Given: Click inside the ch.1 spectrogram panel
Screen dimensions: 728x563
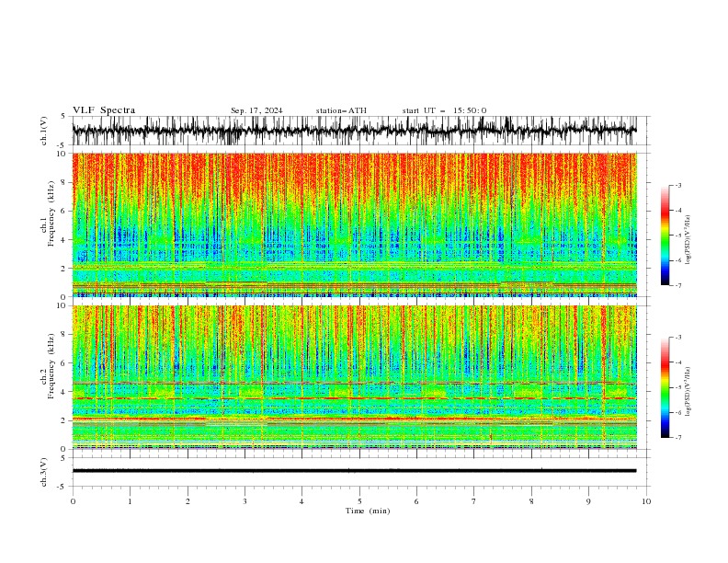Looking at the screenshot, I should [x=354, y=224].
